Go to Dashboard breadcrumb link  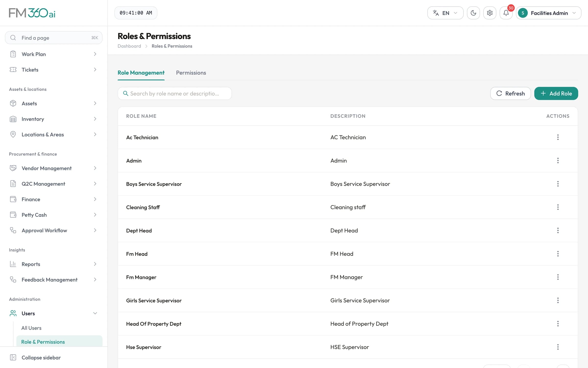pyautogui.click(x=129, y=46)
